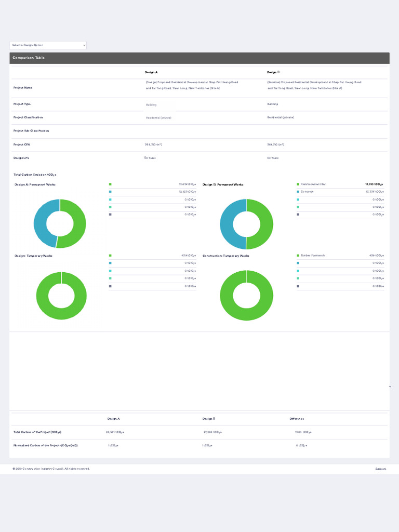Click first green swatch in Design A Permanent Works legend
Image resolution: width=399 pixels, height=532 pixels.
coord(110,184)
